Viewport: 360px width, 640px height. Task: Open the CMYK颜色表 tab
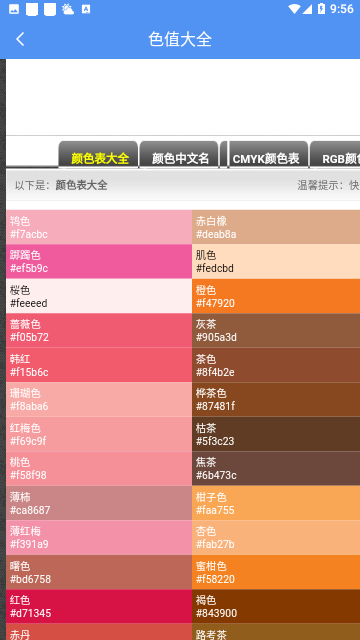[268, 154]
